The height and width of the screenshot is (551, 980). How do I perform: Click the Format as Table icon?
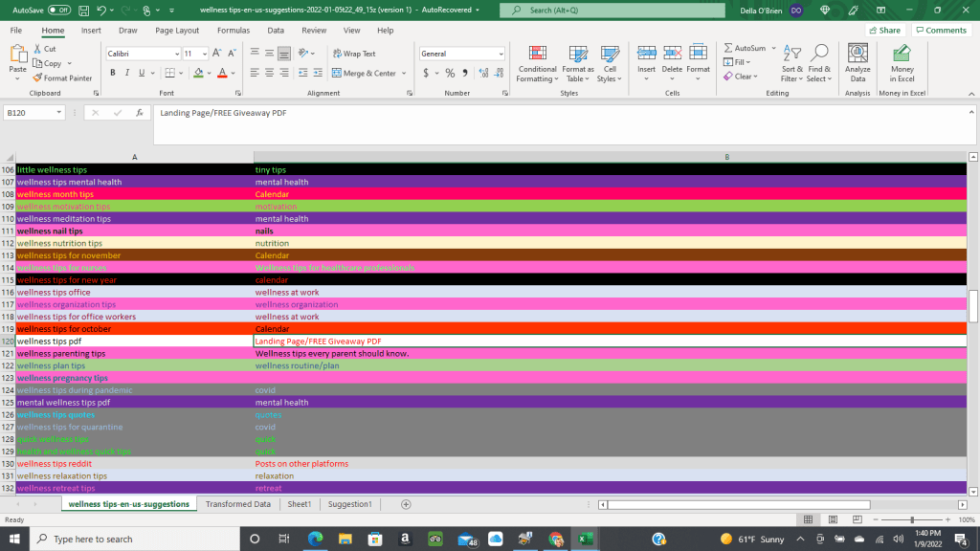click(x=577, y=63)
